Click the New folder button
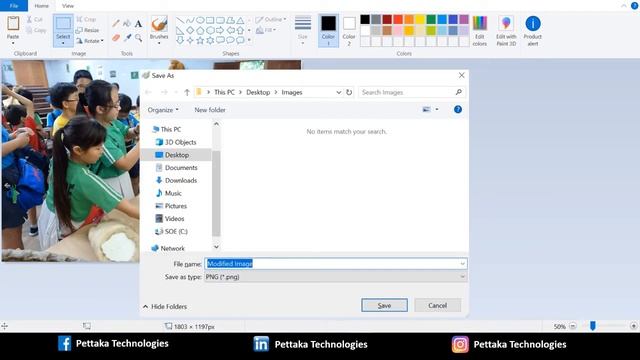 [210, 110]
